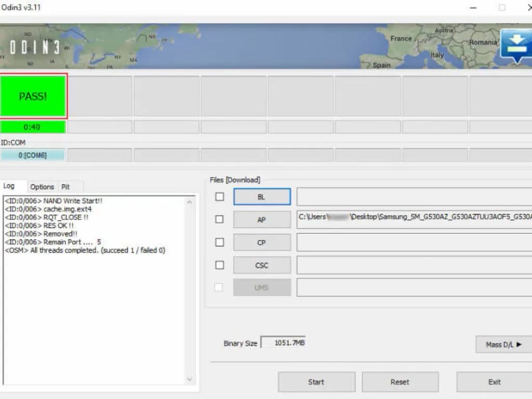Enable the CP file checkbox

[x=220, y=242]
